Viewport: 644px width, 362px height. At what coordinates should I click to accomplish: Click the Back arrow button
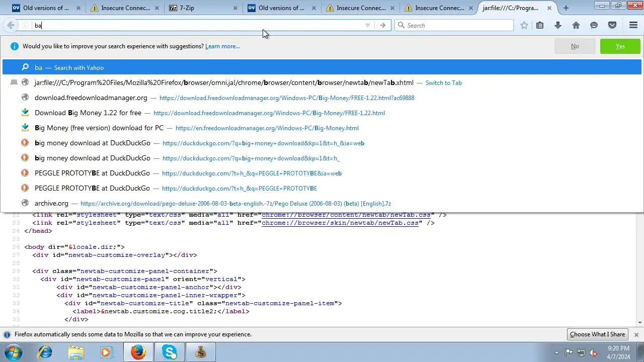coord(11,25)
